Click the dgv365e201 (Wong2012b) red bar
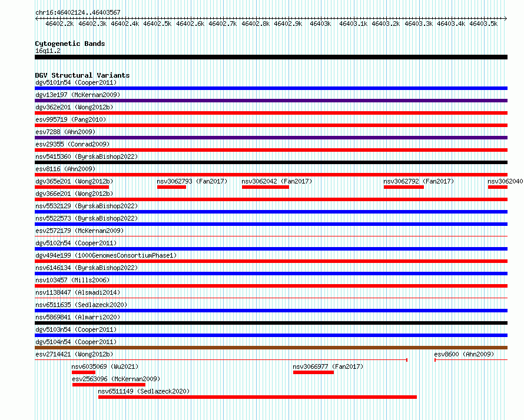This screenshot has height=420, width=524. pyautogui.click(x=72, y=187)
